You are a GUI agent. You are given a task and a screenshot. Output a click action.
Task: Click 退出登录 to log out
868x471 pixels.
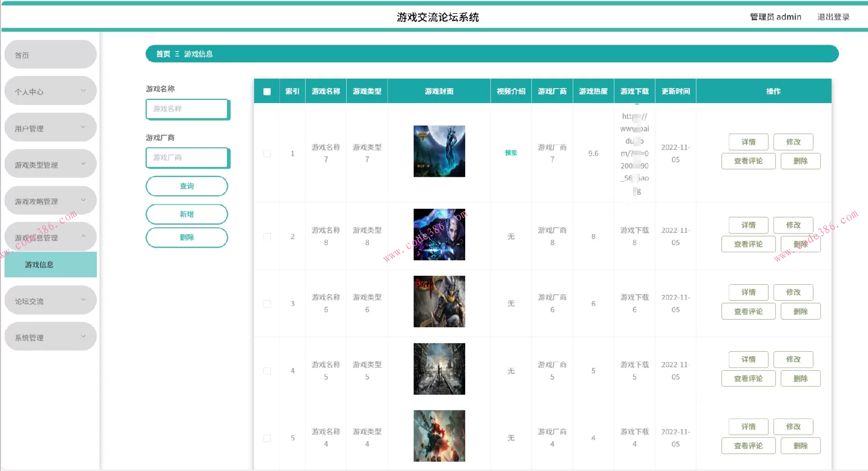pyautogui.click(x=833, y=17)
